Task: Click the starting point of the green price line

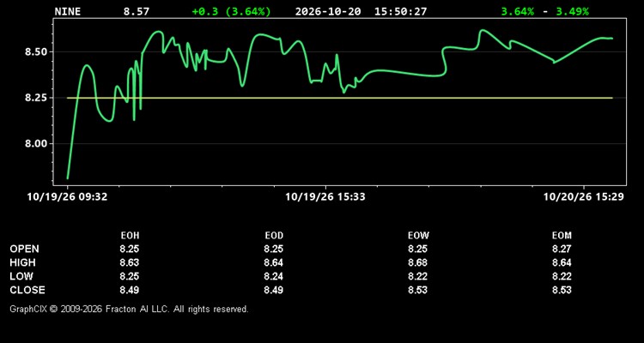Action: pyautogui.click(x=67, y=178)
